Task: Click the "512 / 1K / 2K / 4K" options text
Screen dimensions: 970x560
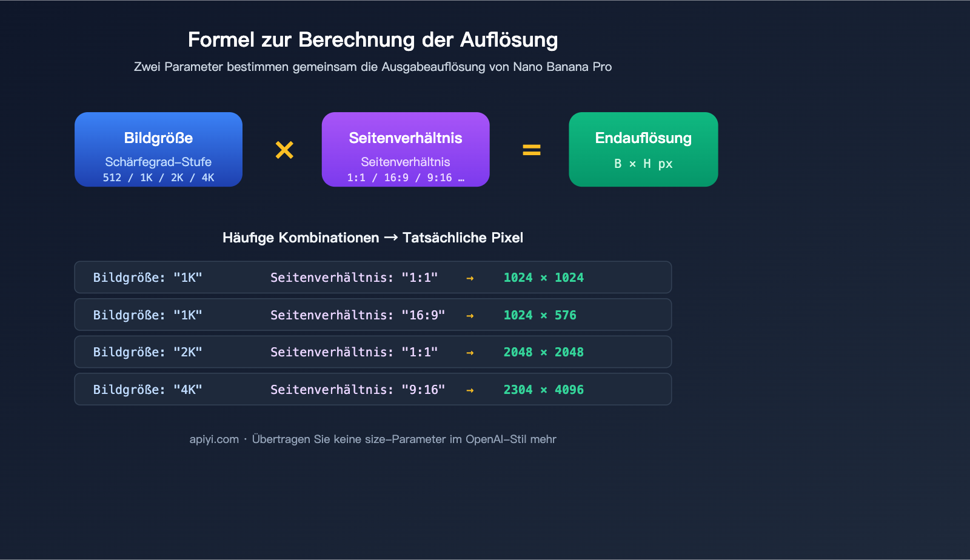Action: coord(158,178)
